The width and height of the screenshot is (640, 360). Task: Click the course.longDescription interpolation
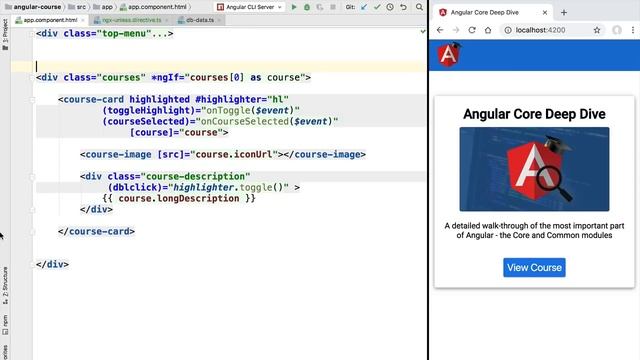(179, 198)
